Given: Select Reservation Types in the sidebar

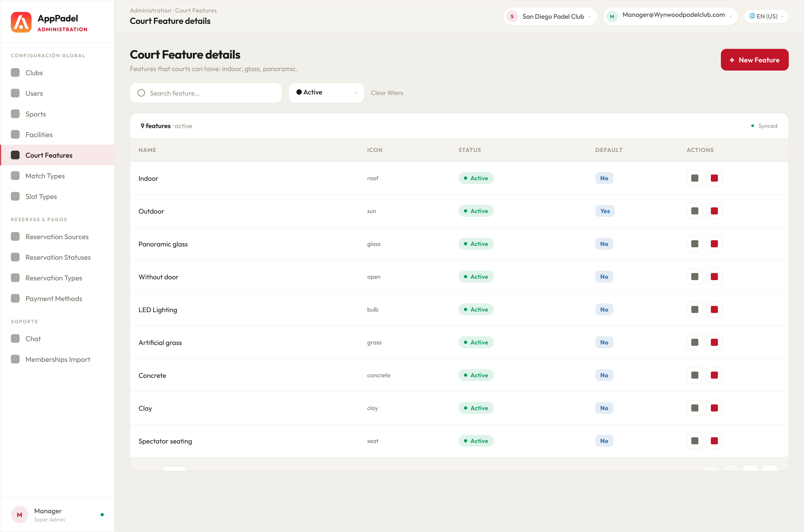Looking at the screenshot, I should (57, 278).
